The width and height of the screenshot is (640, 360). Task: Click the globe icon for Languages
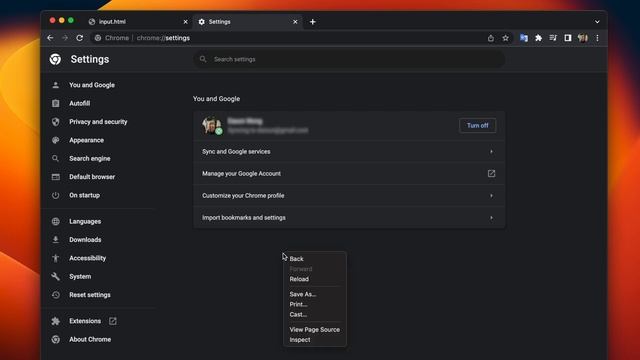[x=56, y=221]
